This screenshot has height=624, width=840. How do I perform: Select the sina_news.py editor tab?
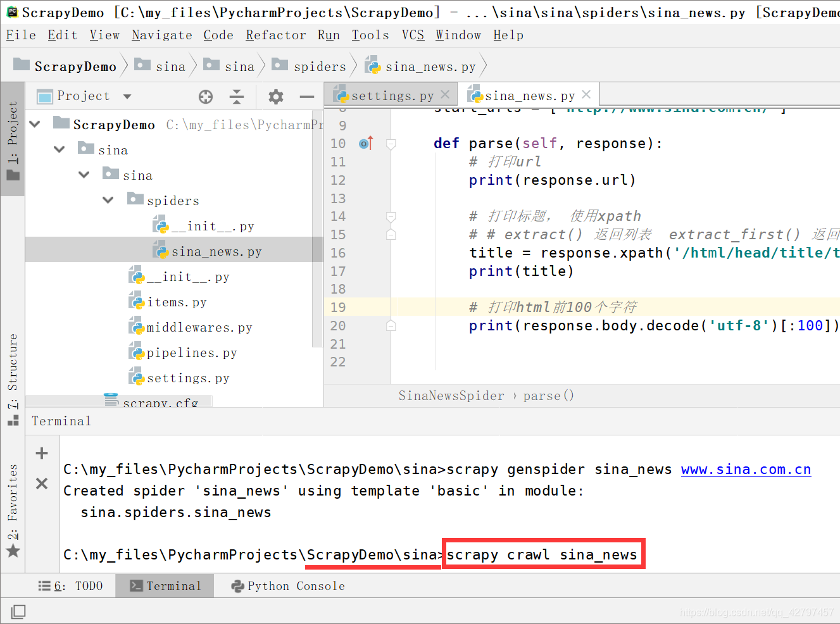530,96
